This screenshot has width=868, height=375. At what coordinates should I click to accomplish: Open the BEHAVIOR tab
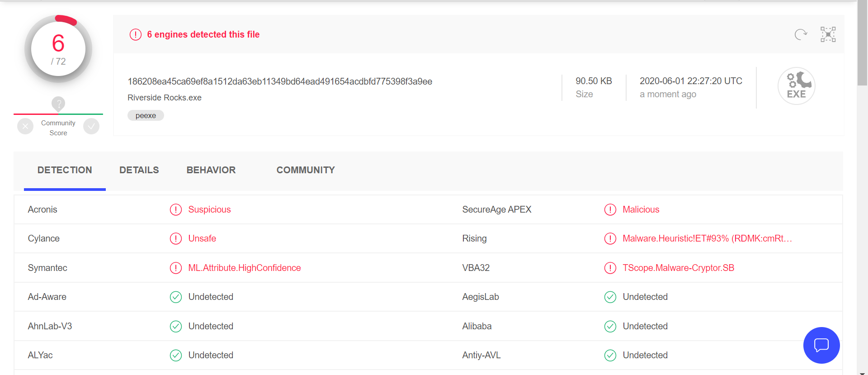[x=211, y=170]
